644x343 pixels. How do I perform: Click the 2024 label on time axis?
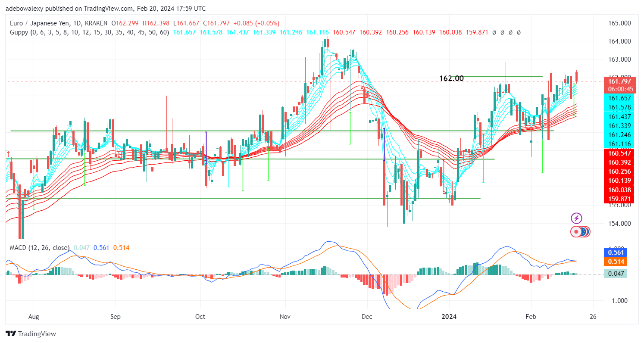[x=449, y=317]
